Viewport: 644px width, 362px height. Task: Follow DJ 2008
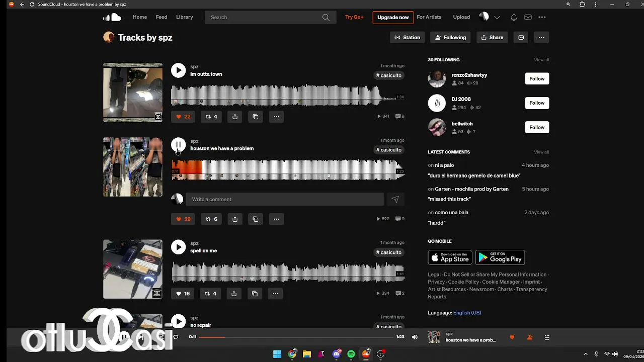point(537,103)
